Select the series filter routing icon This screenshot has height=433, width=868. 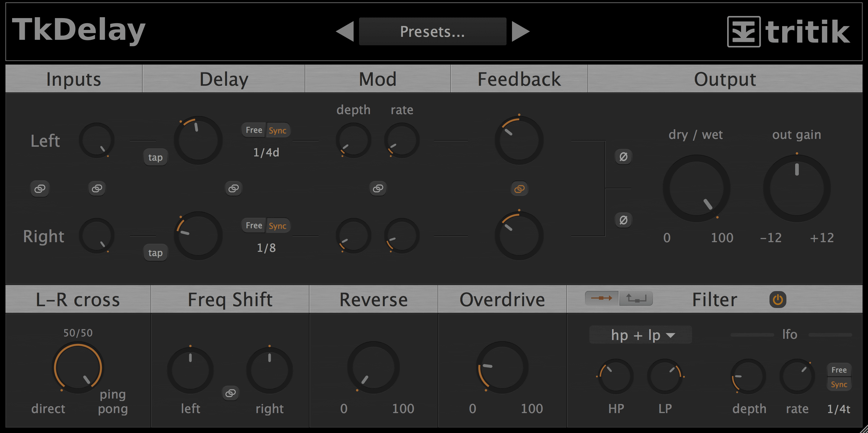point(601,298)
